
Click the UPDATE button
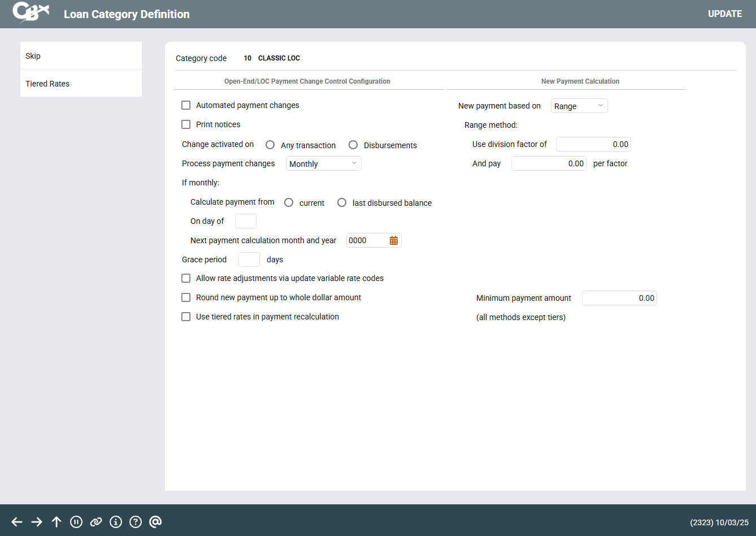pyautogui.click(x=725, y=14)
